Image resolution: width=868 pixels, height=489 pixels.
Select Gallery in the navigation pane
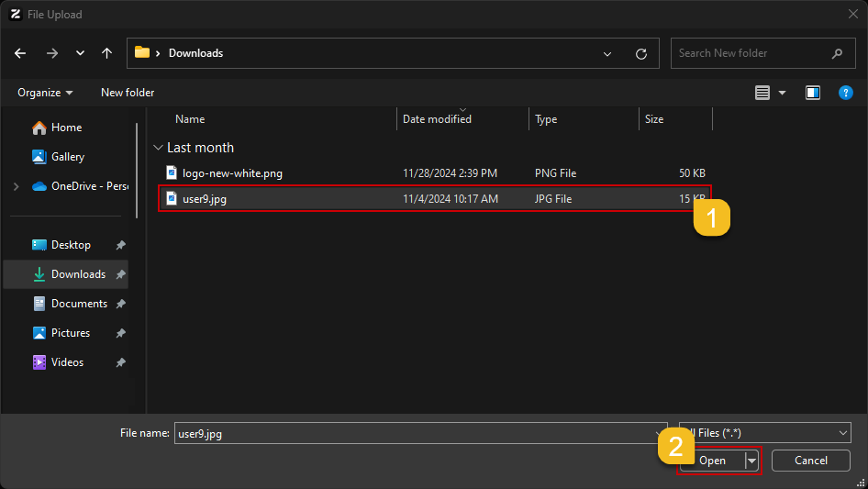click(x=67, y=157)
